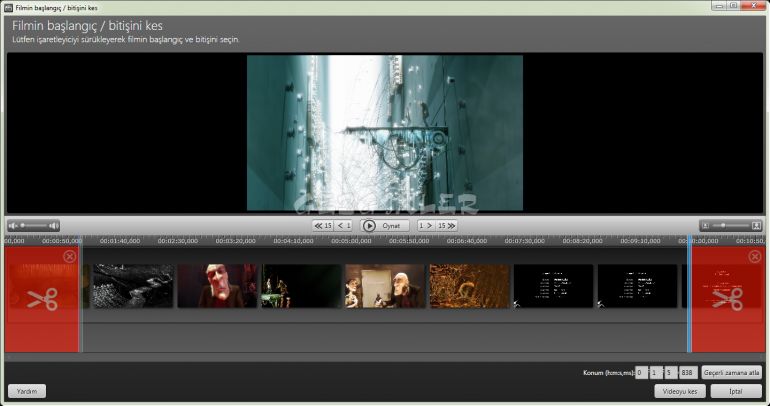
Task: Select the blue end marker line on the timeline
Action: (689, 295)
